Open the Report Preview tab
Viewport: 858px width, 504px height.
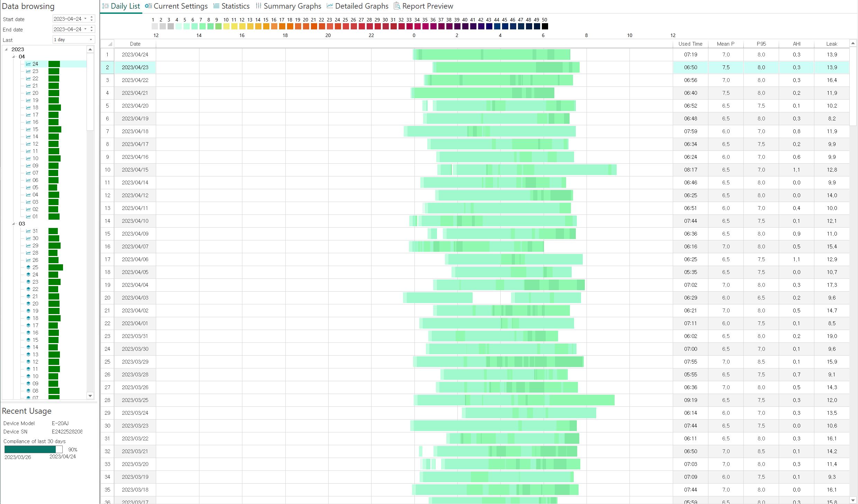pyautogui.click(x=428, y=6)
